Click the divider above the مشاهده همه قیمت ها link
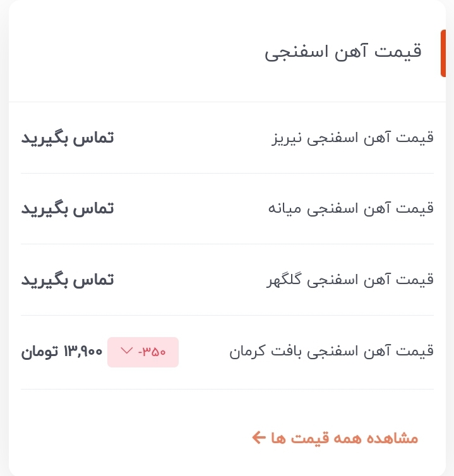454x476 pixels. point(227,389)
